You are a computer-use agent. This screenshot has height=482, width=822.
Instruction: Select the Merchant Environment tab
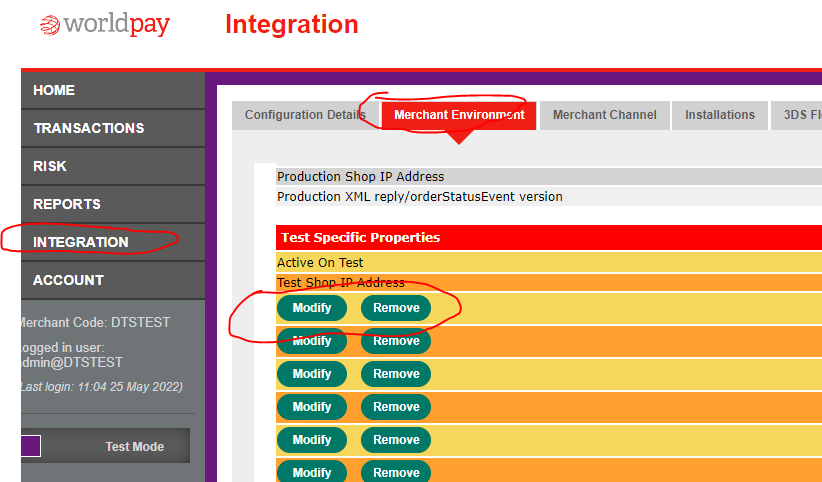[459, 115]
